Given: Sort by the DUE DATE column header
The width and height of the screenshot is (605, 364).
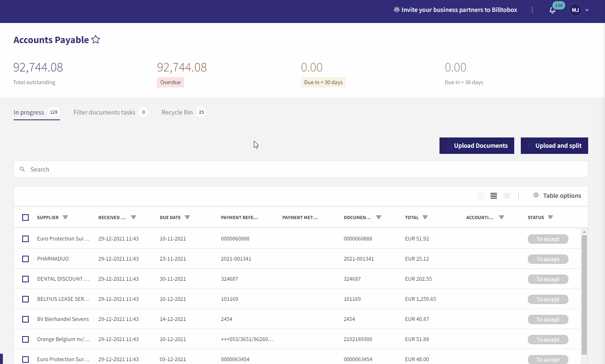Looking at the screenshot, I should point(170,217).
